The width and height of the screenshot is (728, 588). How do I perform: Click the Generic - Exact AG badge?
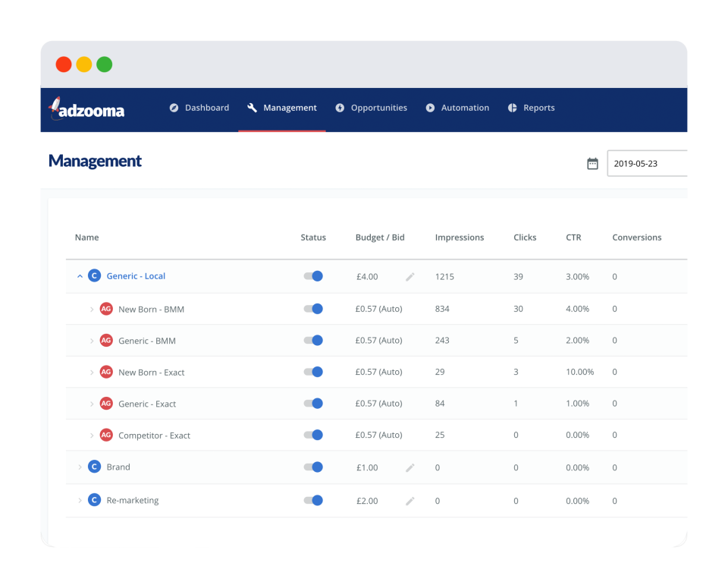click(106, 404)
